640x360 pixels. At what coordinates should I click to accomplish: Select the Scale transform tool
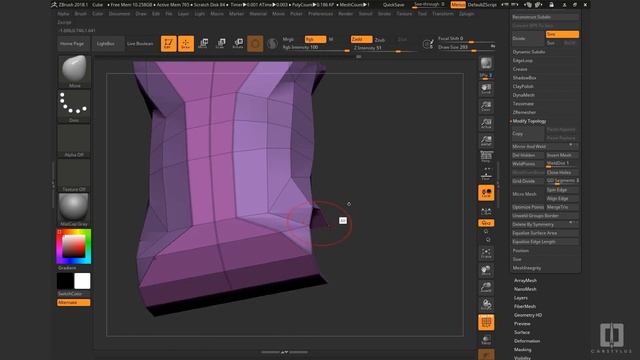pyautogui.click(x=220, y=43)
